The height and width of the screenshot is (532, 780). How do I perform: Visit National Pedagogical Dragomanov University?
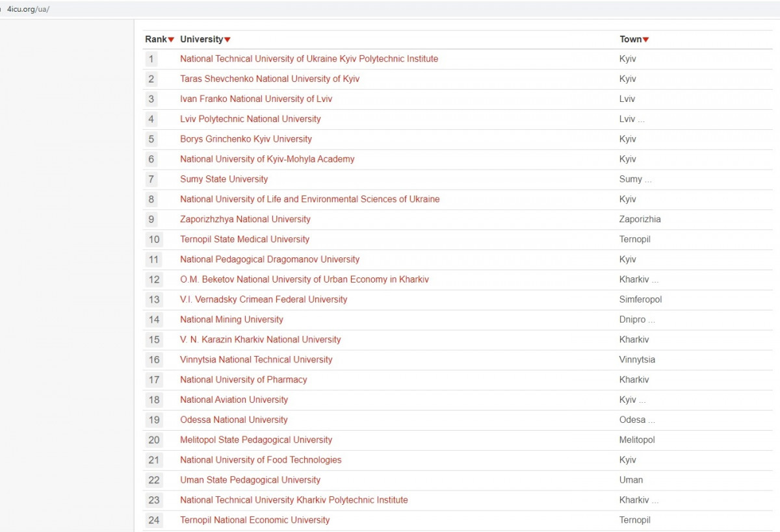point(269,260)
